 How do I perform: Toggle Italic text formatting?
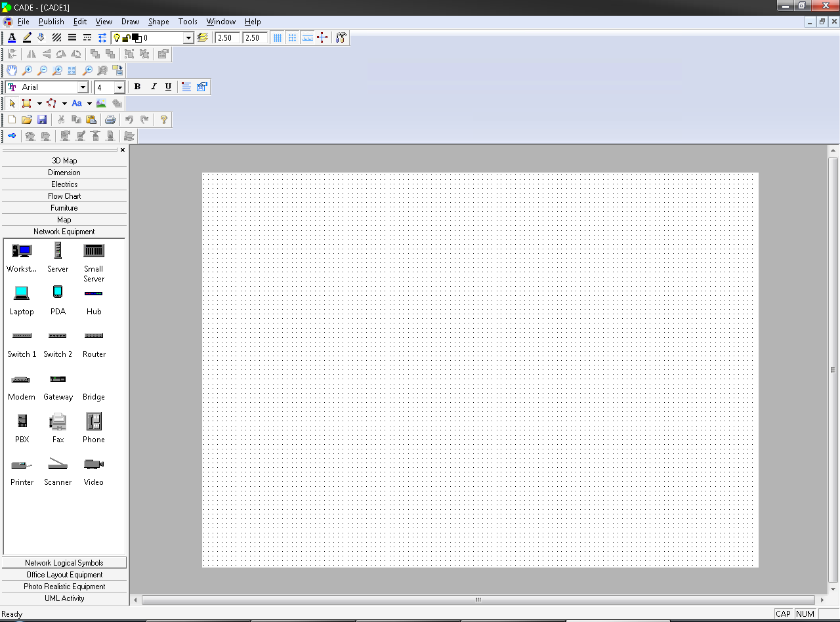(153, 87)
